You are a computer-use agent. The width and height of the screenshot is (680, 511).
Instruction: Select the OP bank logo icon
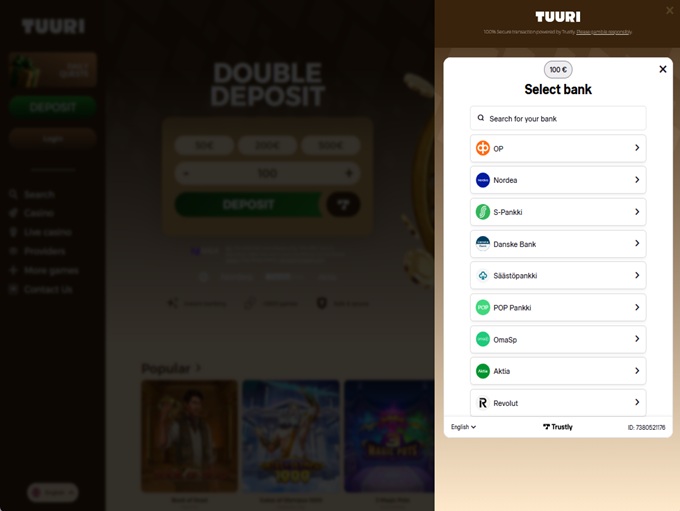(x=483, y=148)
